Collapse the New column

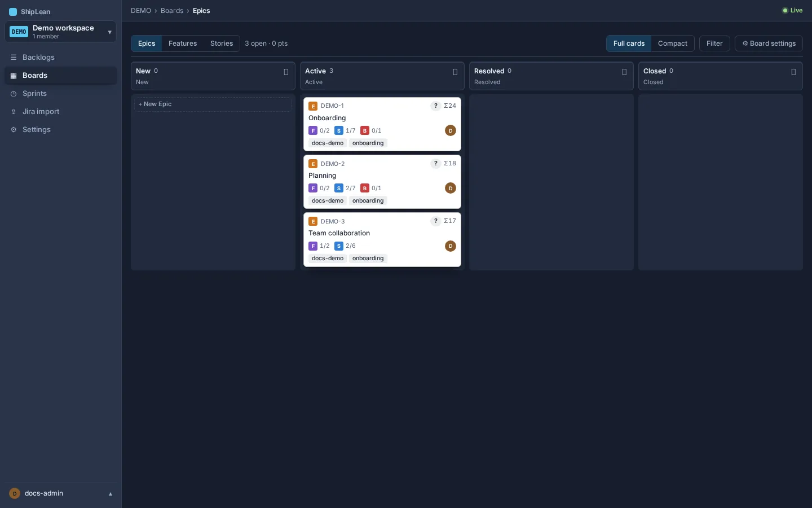[286, 72]
